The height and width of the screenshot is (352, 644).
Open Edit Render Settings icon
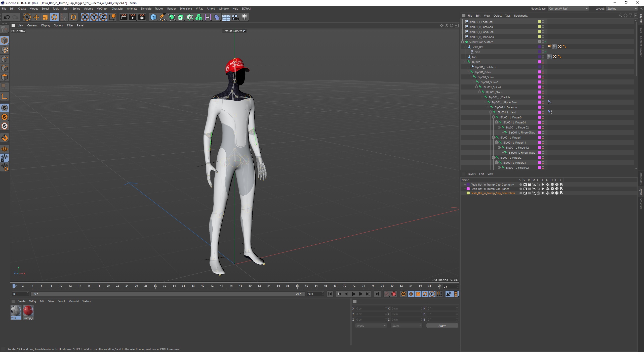[142, 17]
